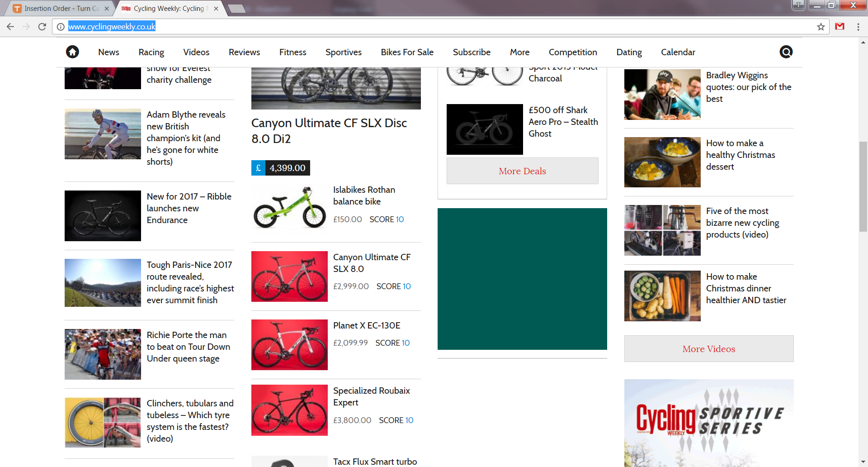Click the yellow wheel tyre thumbnail

[x=103, y=423]
